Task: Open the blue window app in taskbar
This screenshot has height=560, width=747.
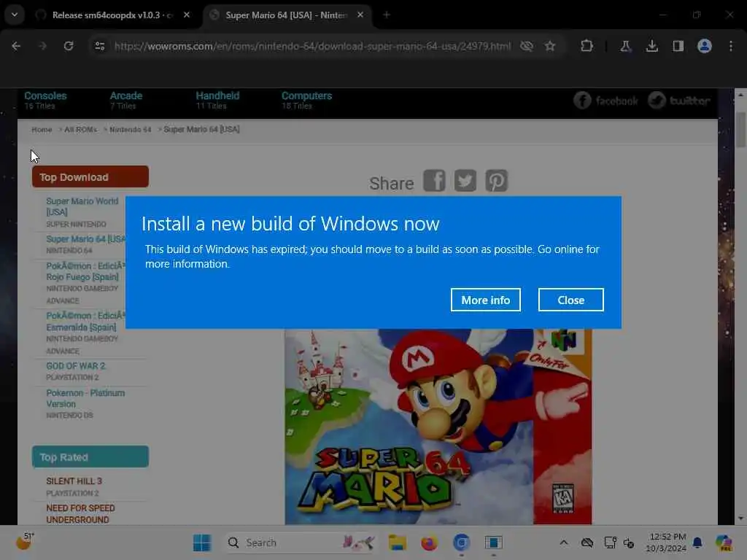Action: [494, 542]
